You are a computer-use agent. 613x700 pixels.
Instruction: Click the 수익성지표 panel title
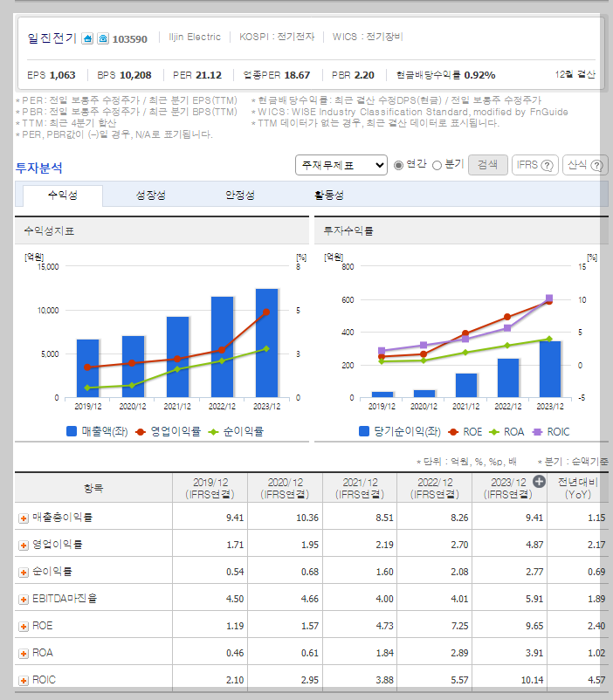click(x=49, y=230)
